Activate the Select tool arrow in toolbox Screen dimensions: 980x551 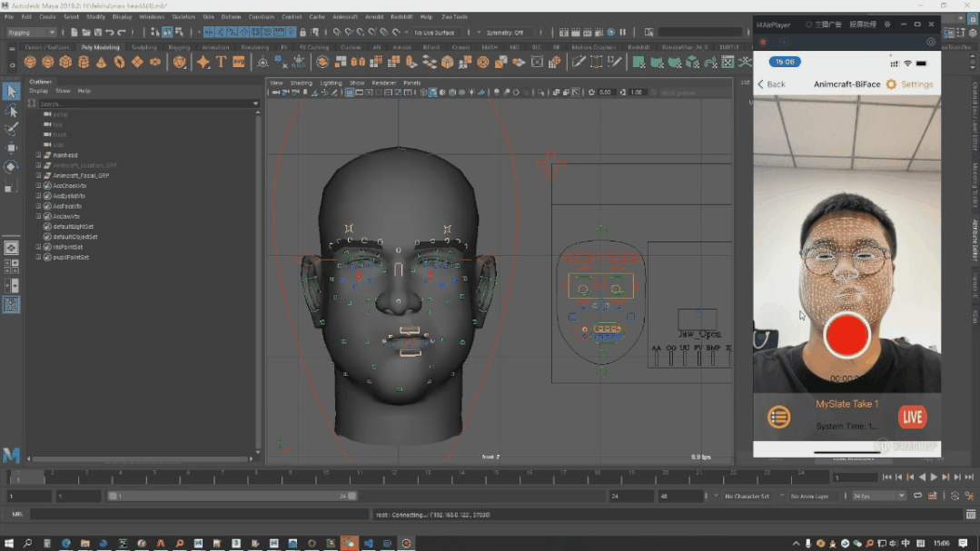coord(11,92)
